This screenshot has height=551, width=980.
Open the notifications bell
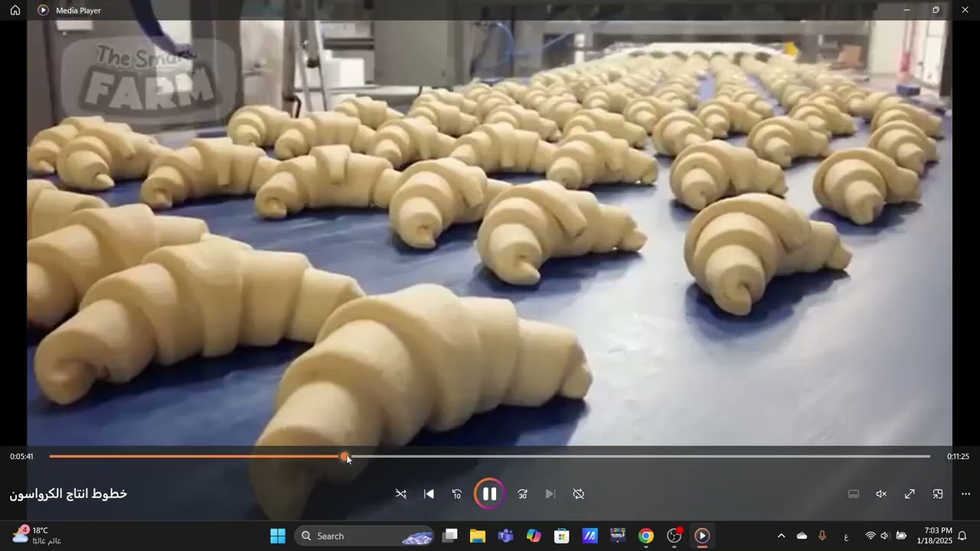pos(962,536)
